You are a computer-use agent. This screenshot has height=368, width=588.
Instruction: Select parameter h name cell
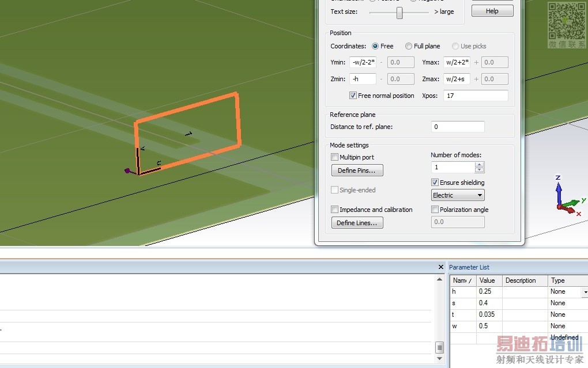coord(463,291)
